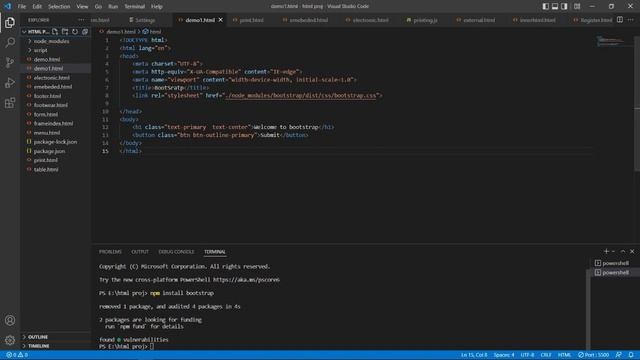Viewport: 640px width, 360px height.
Task: Toggle the primary side bar layout icon
Action: click(546, 6)
